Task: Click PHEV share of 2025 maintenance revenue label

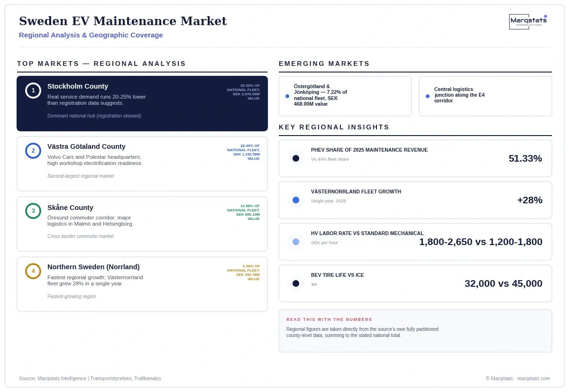Action: tap(369, 150)
